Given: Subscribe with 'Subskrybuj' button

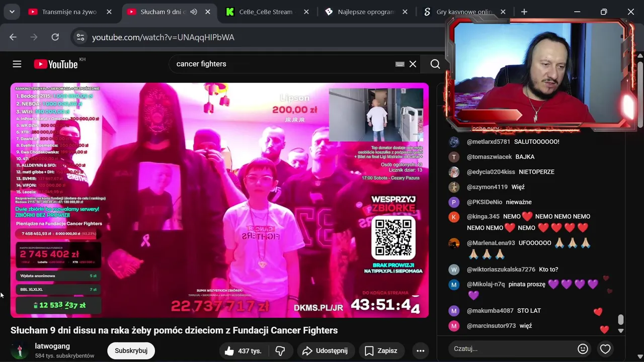Looking at the screenshot, I should click(131, 350).
